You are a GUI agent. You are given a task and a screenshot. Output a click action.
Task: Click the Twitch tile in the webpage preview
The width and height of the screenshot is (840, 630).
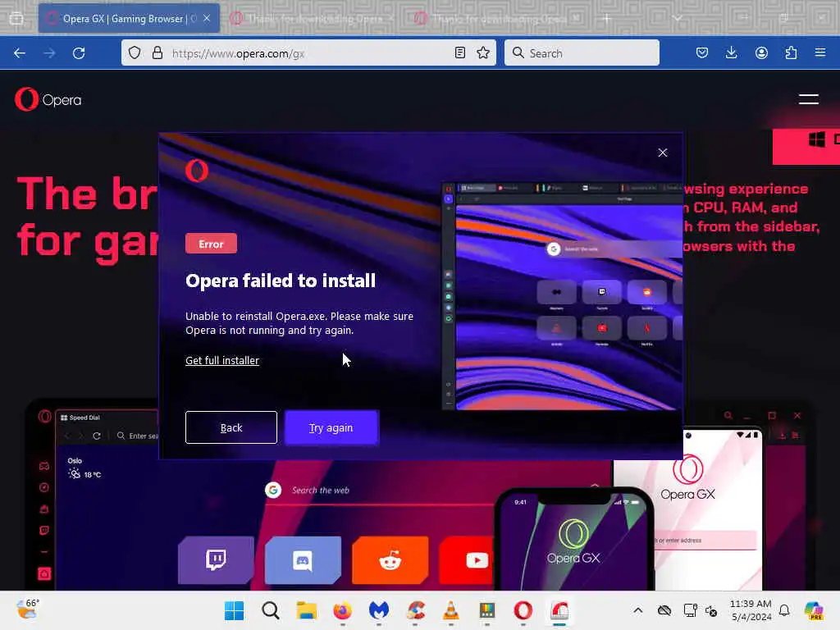[216, 559]
